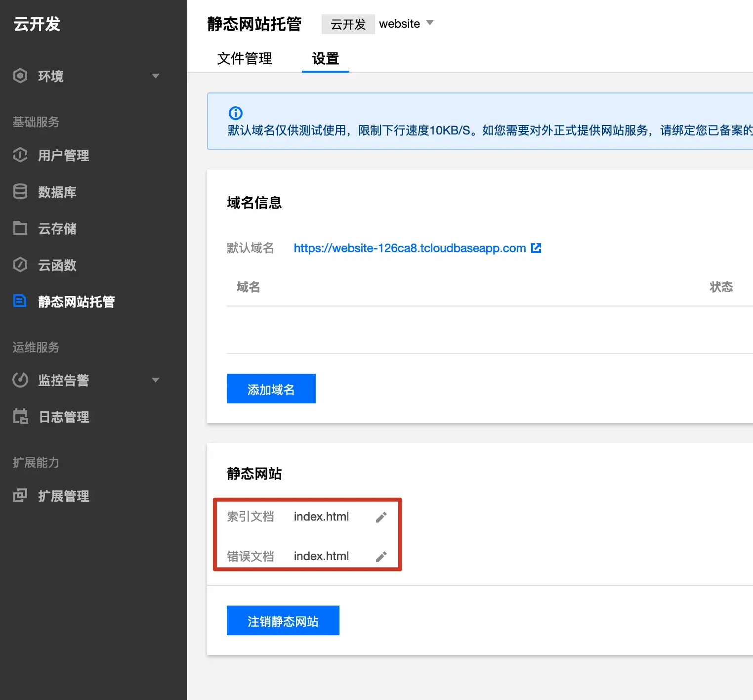Viewport: 753px width, 700px height.
Task: Click the 云函数 icon
Action: click(x=20, y=264)
